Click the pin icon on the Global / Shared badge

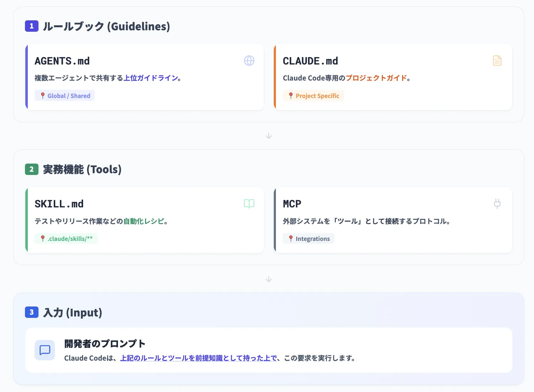point(42,96)
